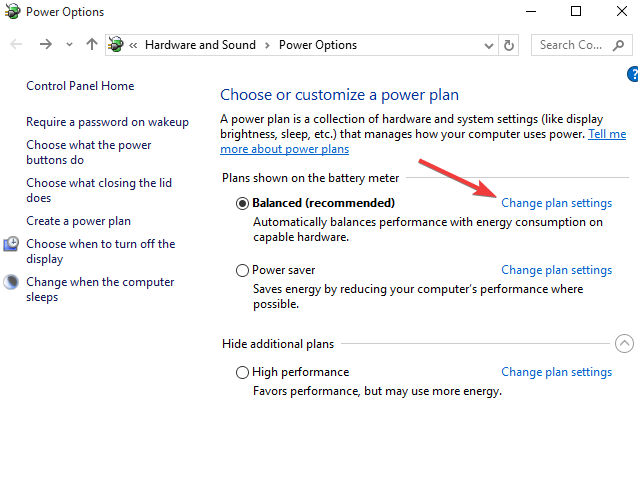Open the recent locations dropdown

pos(69,45)
